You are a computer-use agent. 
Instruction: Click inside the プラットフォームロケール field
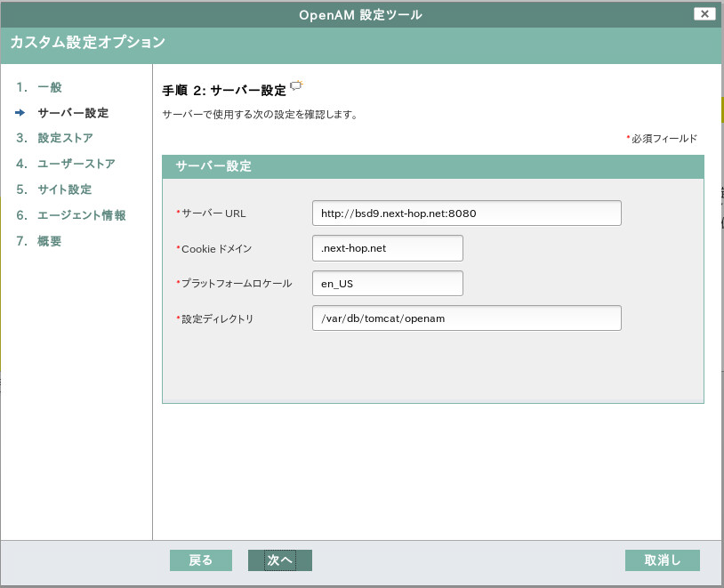click(387, 282)
